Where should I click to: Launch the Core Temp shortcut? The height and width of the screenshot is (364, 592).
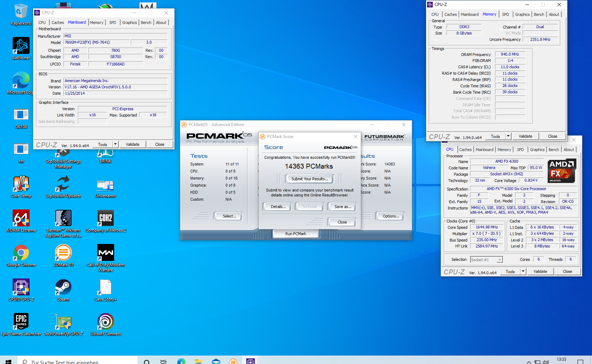[x=21, y=187]
